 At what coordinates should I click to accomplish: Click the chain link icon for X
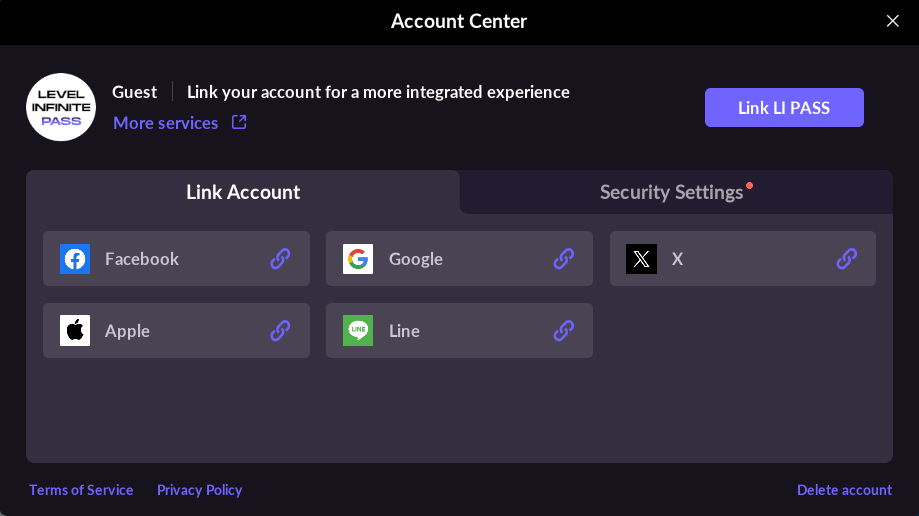pyautogui.click(x=847, y=259)
